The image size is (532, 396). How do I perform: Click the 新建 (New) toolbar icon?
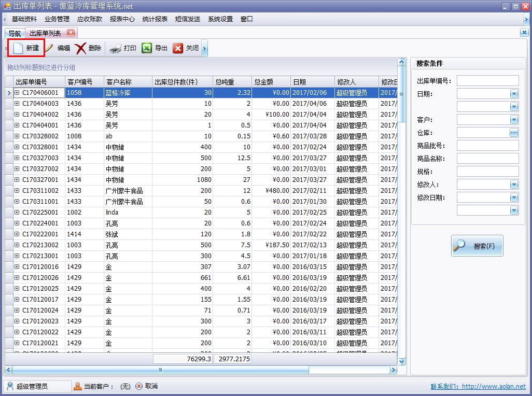coord(19,48)
